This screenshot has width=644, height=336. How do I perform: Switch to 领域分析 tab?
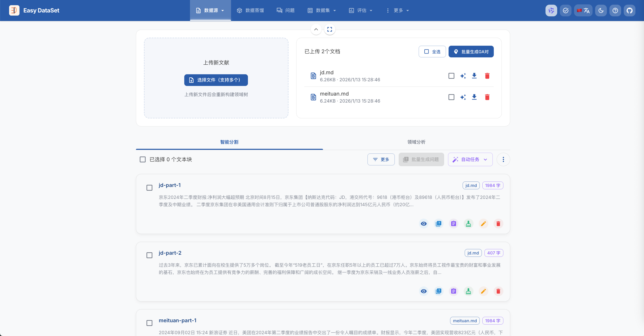point(416,142)
